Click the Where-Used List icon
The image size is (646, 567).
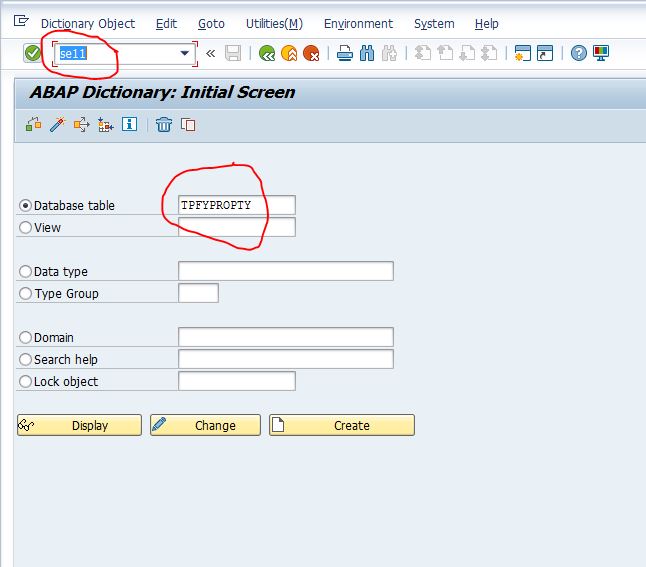click(x=82, y=124)
